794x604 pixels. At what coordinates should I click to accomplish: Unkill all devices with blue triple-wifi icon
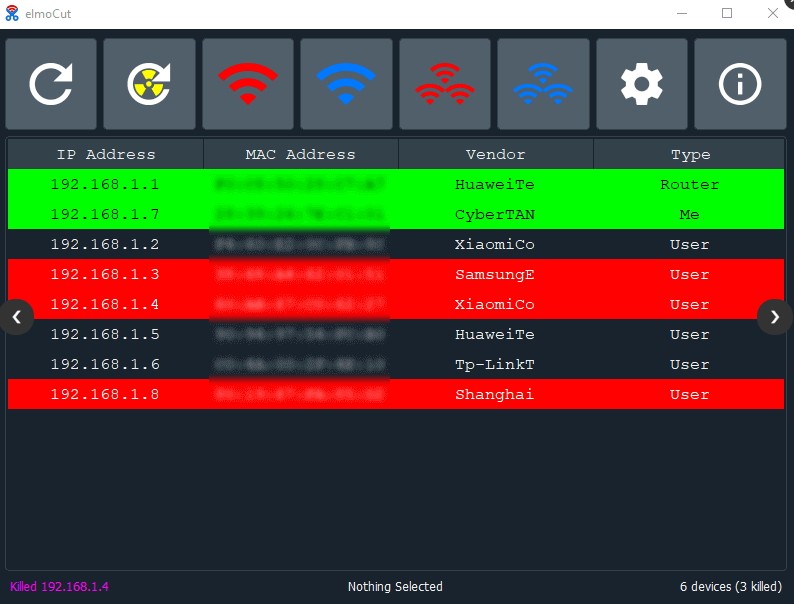click(543, 84)
